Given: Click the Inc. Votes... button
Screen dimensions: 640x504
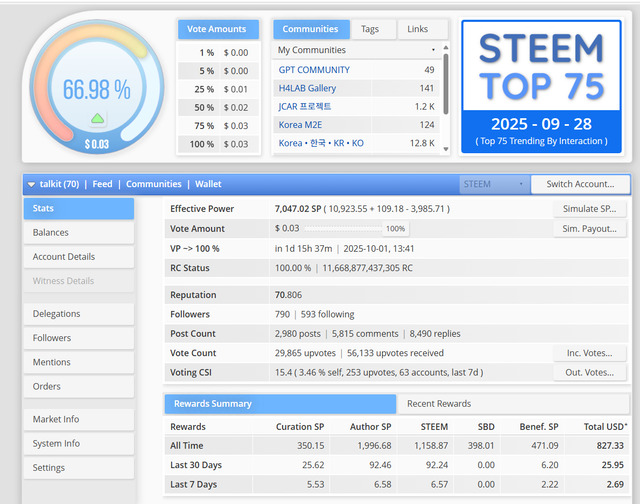Looking at the screenshot, I should tap(589, 353).
